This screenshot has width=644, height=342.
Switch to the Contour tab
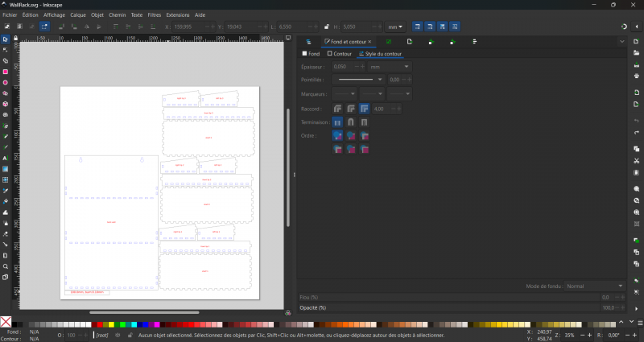(x=339, y=54)
